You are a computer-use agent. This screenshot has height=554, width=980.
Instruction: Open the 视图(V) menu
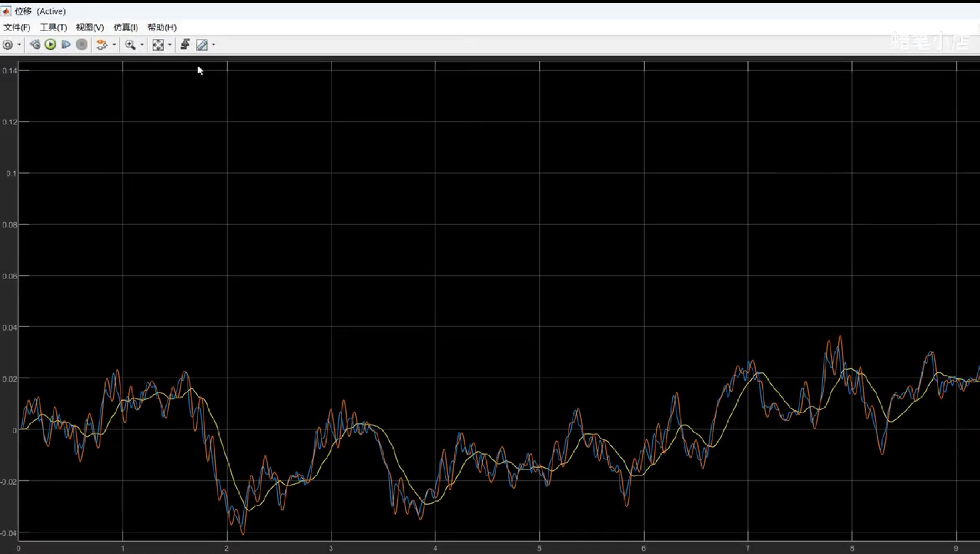pyautogui.click(x=90, y=28)
